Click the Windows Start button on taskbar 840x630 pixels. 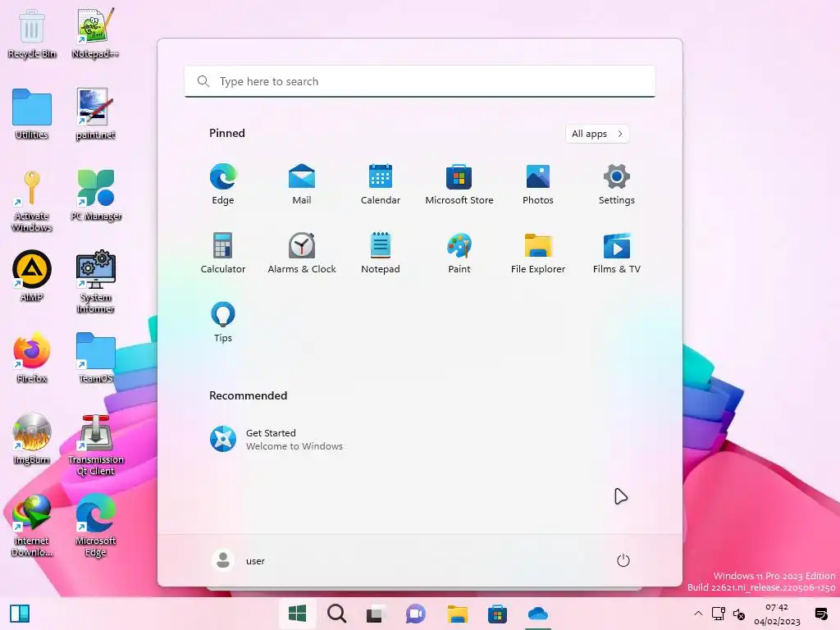(x=297, y=614)
